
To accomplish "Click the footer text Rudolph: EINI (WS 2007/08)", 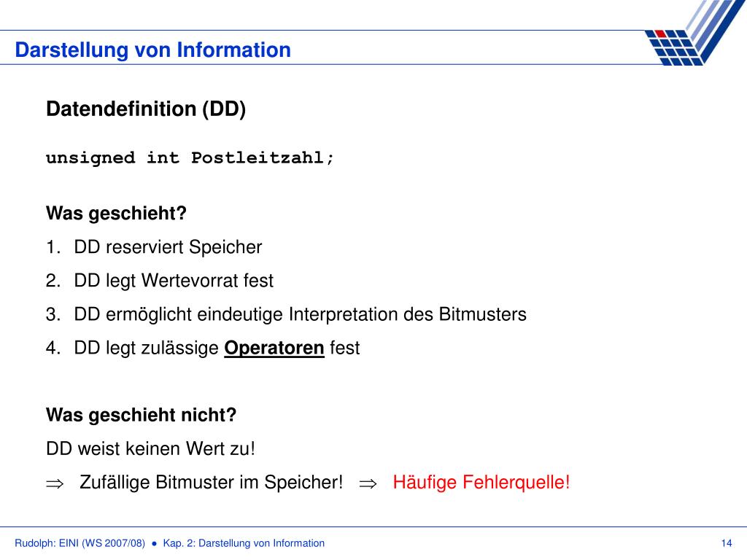I will pyautogui.click(x=80, y=543).
